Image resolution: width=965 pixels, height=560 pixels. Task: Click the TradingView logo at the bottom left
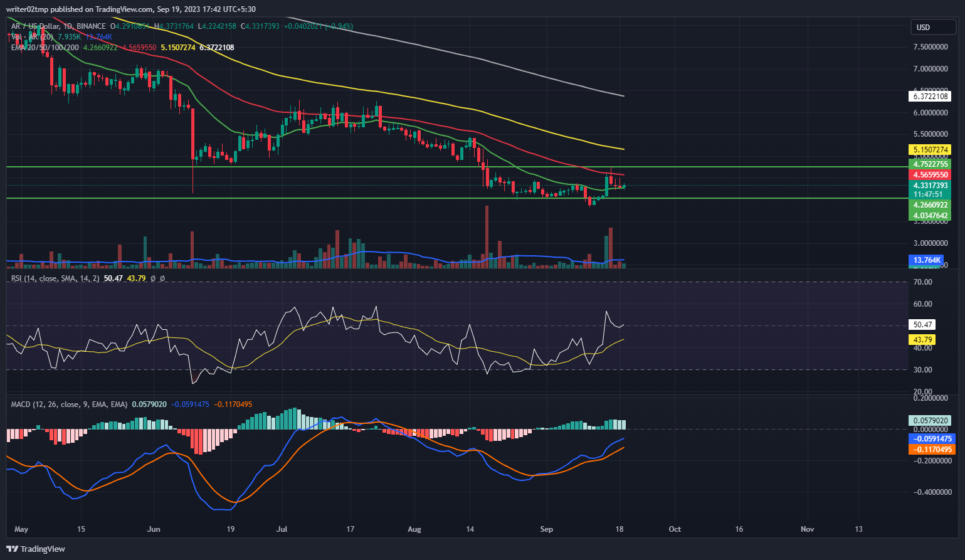[x=36, y=549]
